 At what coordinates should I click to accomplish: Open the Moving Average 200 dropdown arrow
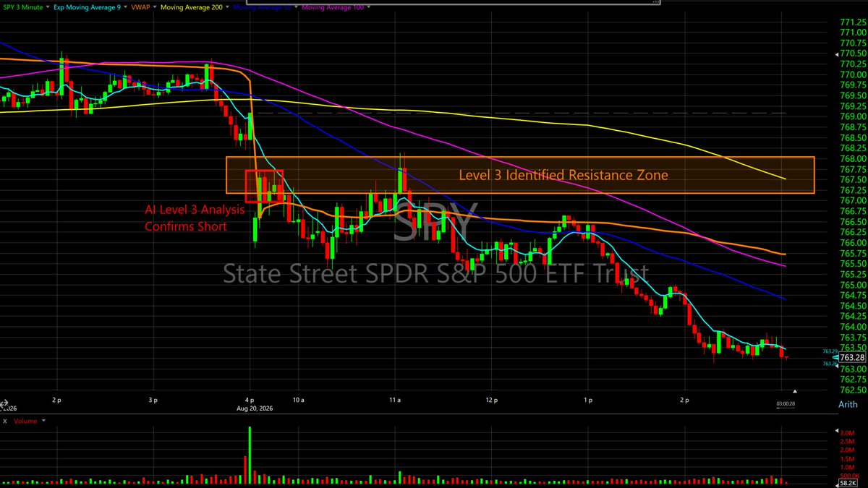point(229,7)
